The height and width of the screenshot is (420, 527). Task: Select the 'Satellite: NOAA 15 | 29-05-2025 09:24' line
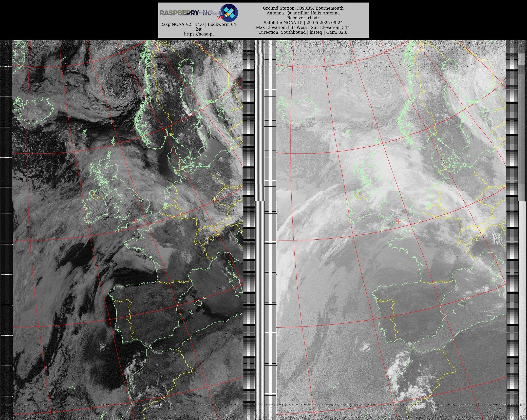(x=303, y=23)
